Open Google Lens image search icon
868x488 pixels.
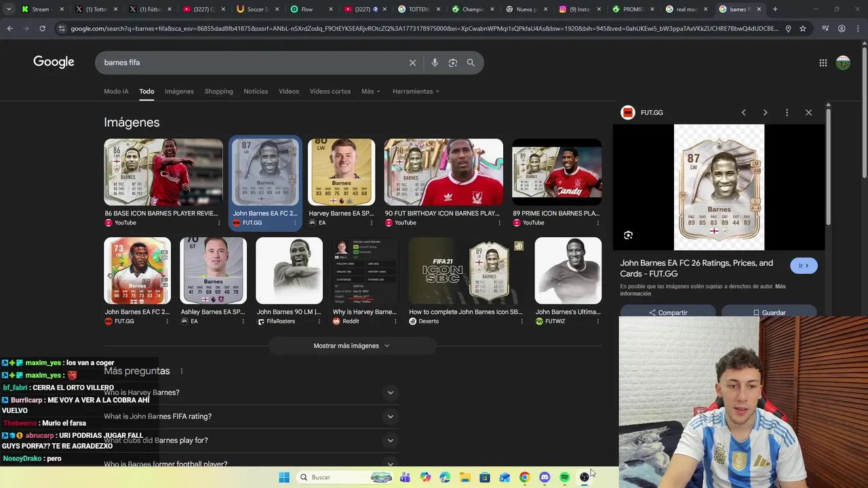(x=453, y=62)
